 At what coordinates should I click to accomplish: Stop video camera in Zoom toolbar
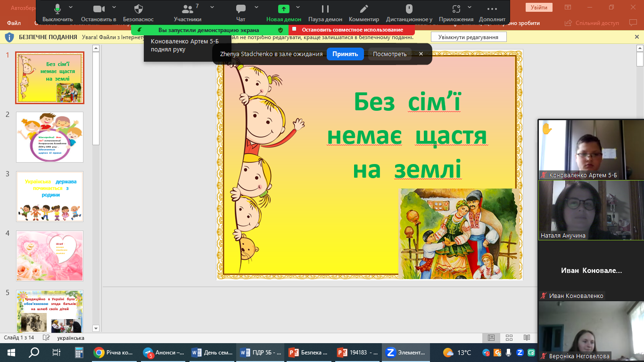pyautogui.click(x=99, y=13)
